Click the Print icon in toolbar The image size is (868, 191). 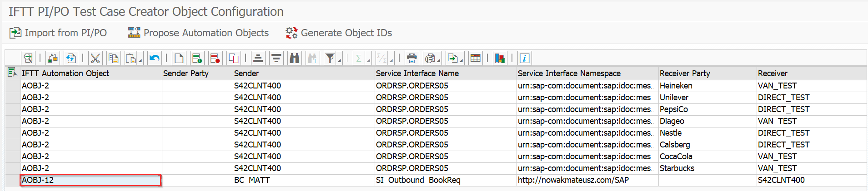(x=411, y=58)
